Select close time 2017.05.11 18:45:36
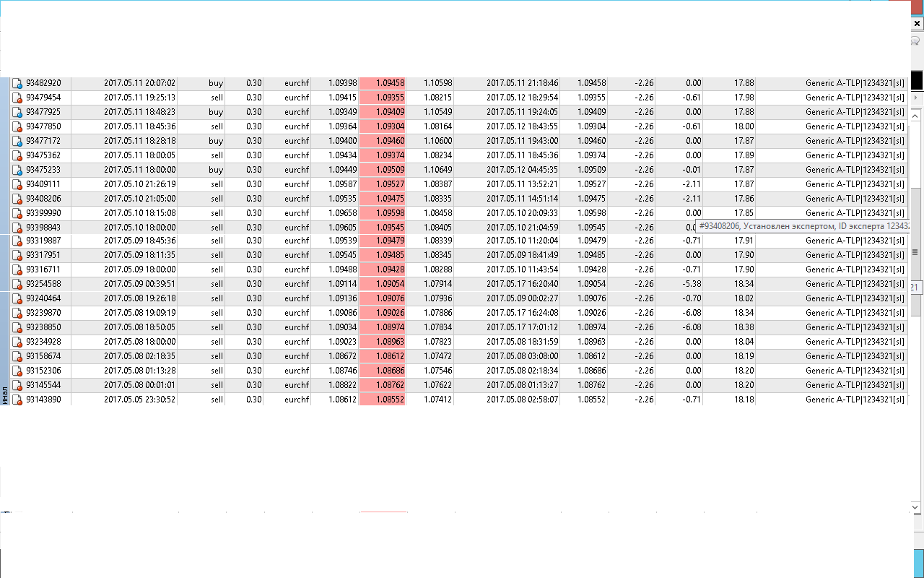Viewport: 924px width, 578px height. pyautogui.click(x=522, y=155)
